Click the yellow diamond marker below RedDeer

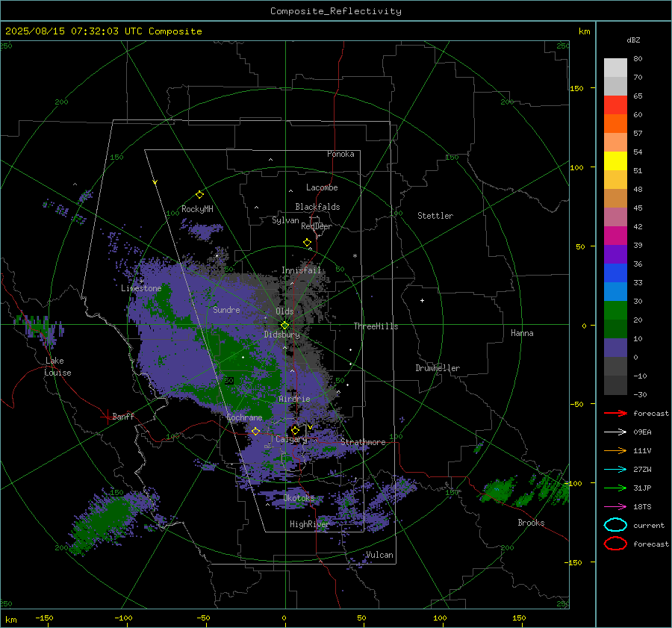pyautogui.click(x=308, y=243)
